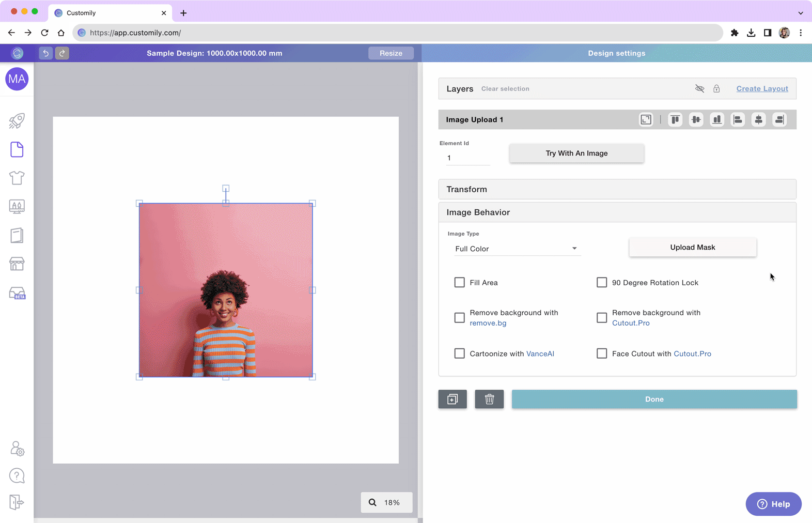
Task: Enable the Fill Area checkbox
Action: coord(459,282)
